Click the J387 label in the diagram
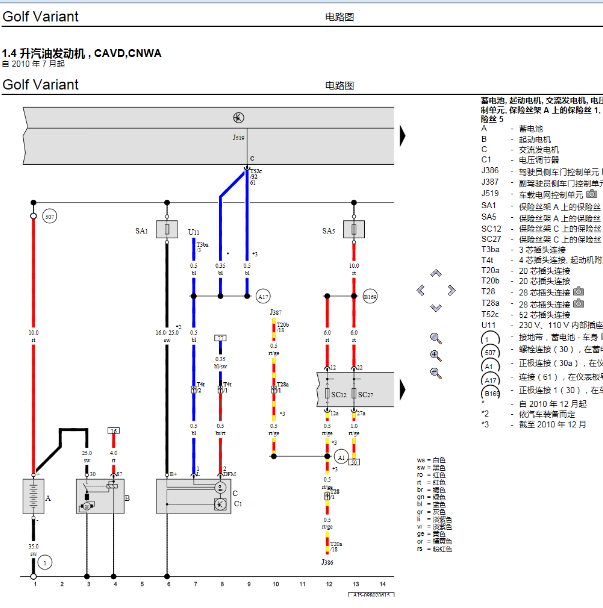603x608 pixels. [276, 312]
